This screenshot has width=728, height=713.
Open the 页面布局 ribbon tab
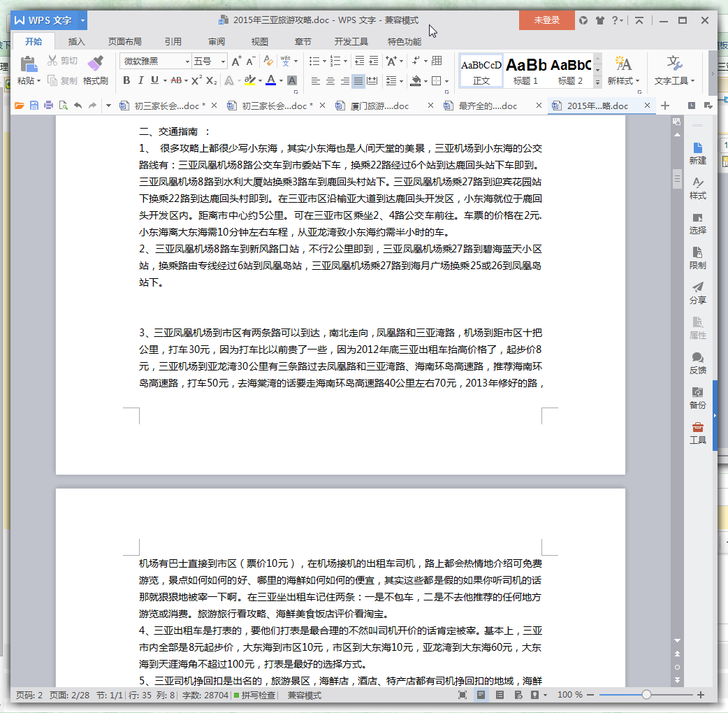pyautogui.click(x=125, y=42)
